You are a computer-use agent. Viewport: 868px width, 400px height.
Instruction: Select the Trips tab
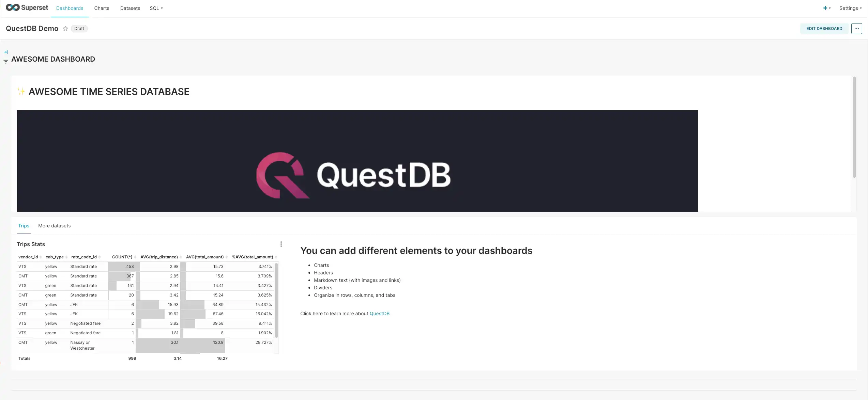coord(23,226)
